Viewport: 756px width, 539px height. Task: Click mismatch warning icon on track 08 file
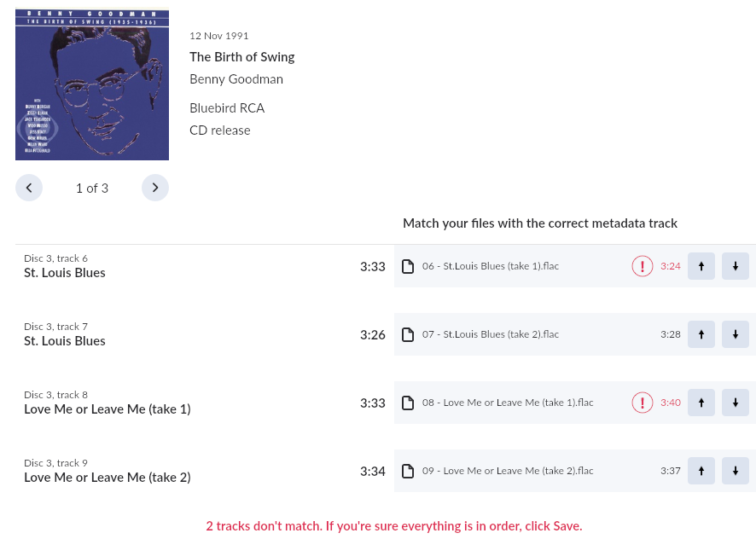pyautogui.click(x=643, y=403)
